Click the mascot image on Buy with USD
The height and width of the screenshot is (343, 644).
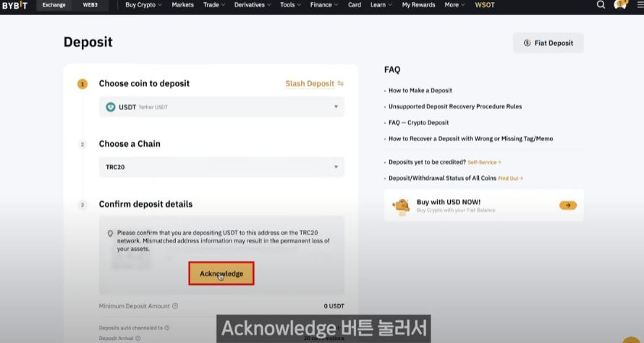click(402, 206)
